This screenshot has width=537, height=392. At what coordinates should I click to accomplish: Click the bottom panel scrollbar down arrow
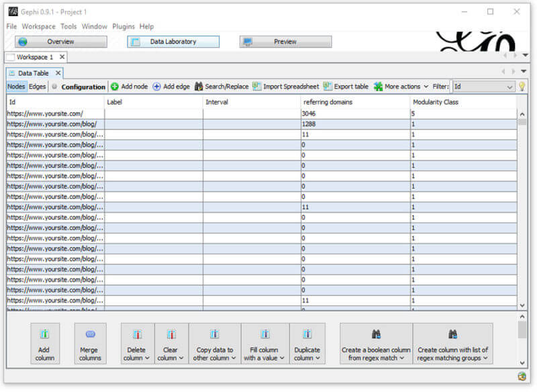(522, 363)
